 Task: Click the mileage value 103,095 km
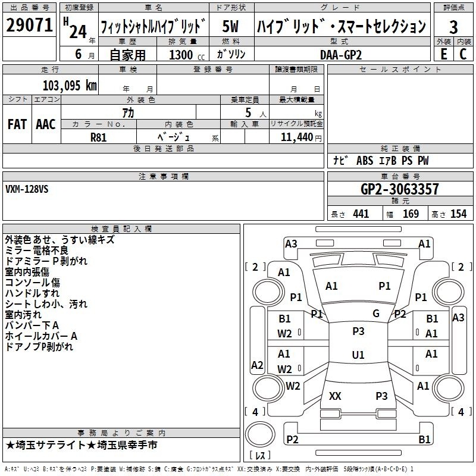pos(70,85)
